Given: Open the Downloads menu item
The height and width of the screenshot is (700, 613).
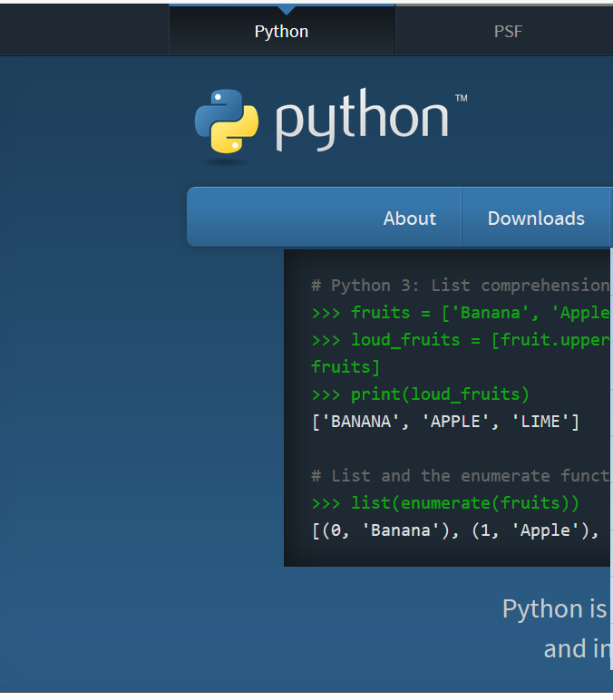Looking at the screenshot, I should click(x=536, y=219).
